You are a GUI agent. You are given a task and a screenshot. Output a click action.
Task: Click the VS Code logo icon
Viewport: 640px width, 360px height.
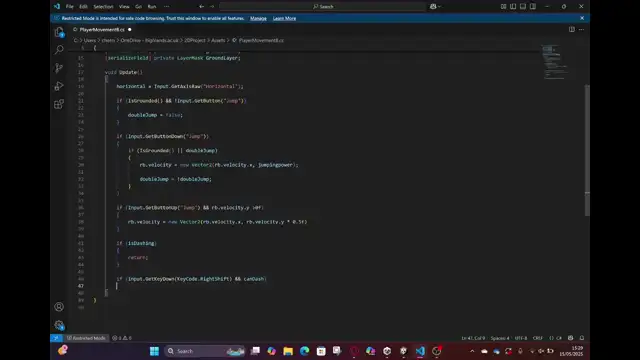pyautogui.click(x=57, y=6)
